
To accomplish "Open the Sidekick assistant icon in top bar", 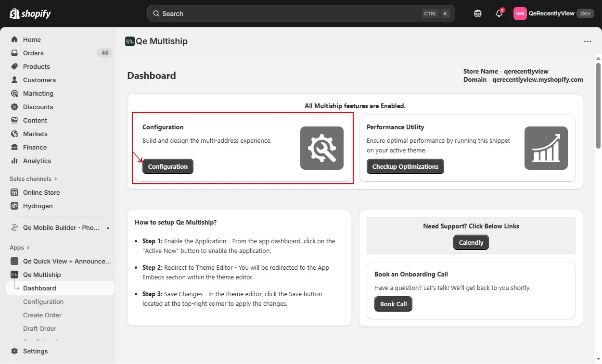I will [x=477, y=13].
